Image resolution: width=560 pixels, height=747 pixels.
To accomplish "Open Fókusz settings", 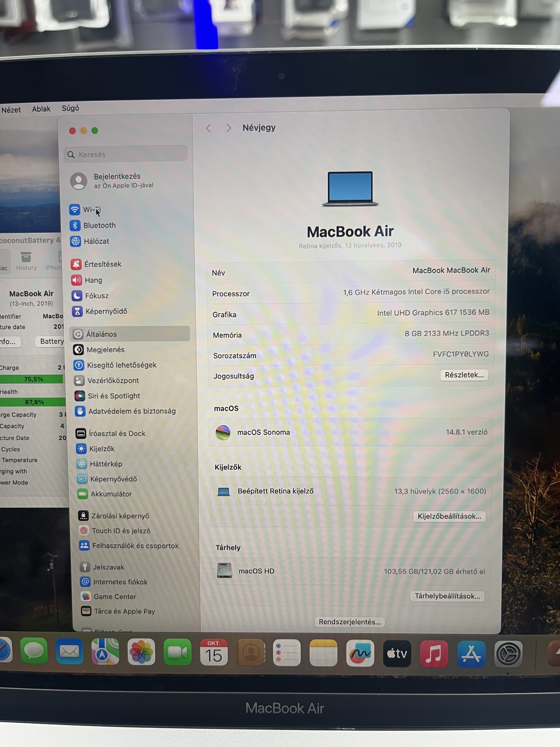I will coord(90,296).
